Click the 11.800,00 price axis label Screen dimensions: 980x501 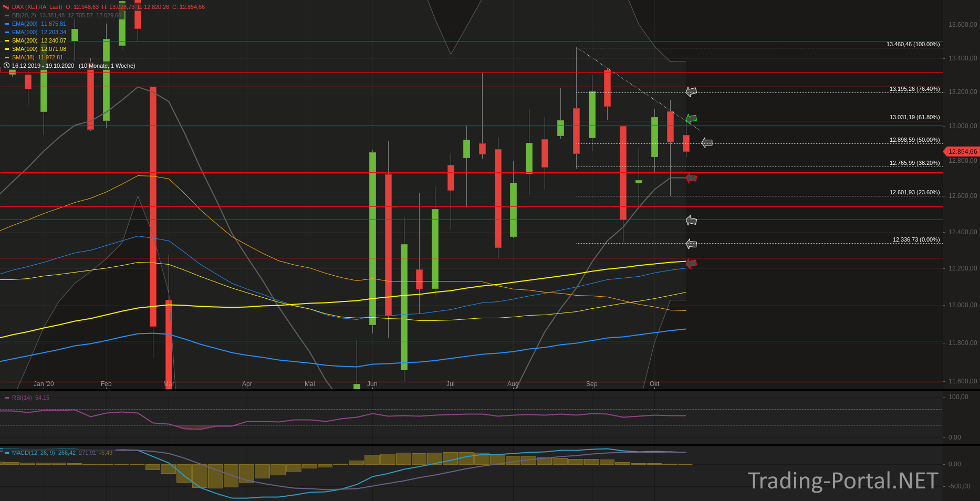click(963, 343)
